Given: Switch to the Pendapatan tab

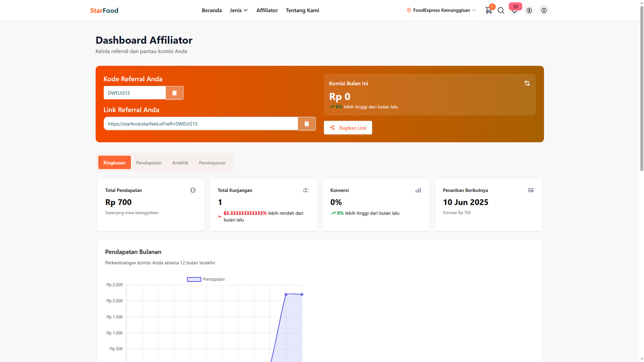Looking at the screenshot, I should pos(149,163).
